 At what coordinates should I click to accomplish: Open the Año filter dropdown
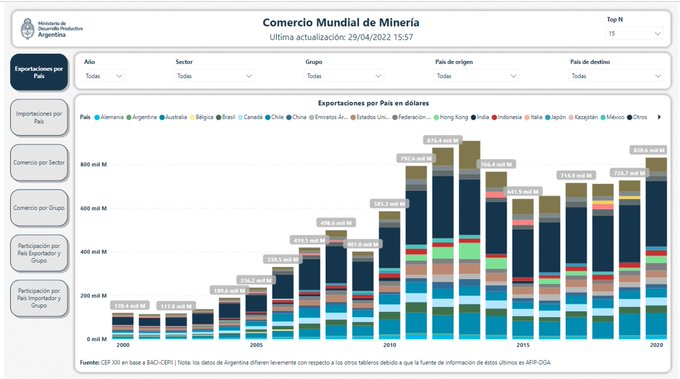coord(104,76)
